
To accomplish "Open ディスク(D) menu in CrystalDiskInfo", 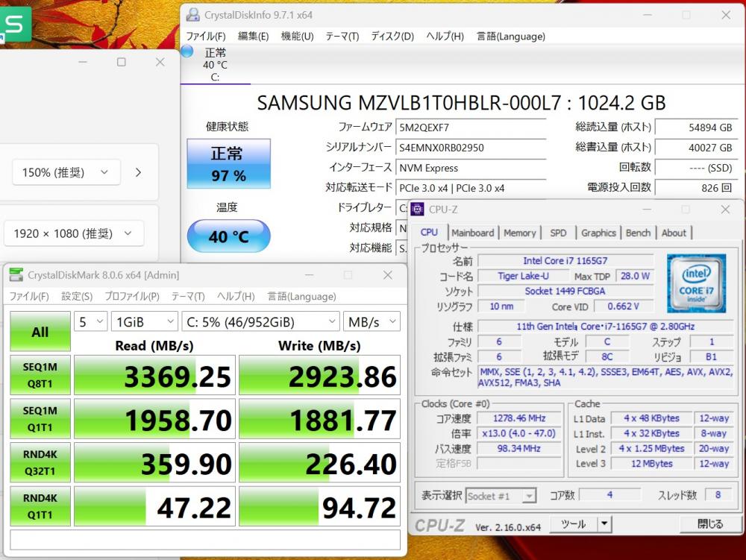I will [x=392, y=36].
